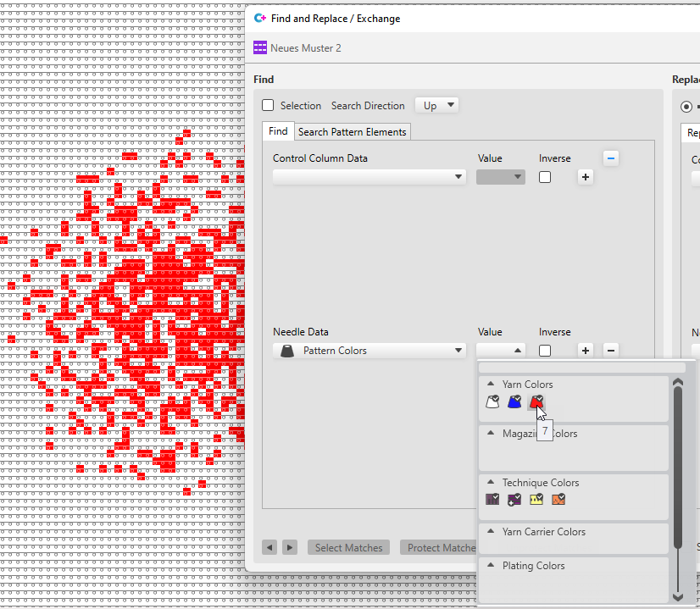Select the red yarn color icon
Image resolution: width=700 pixels, height=609 pixels.
point(536,402)
